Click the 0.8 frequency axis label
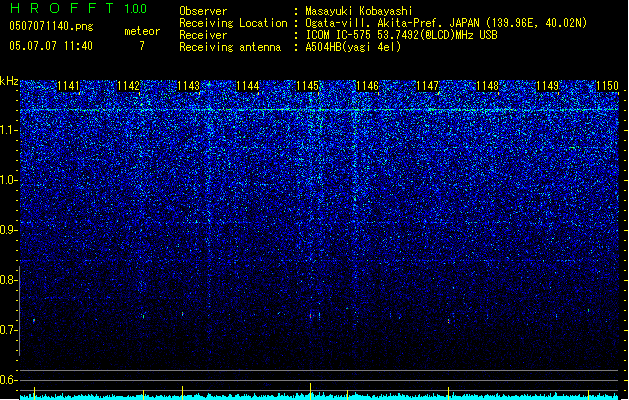 9,280
